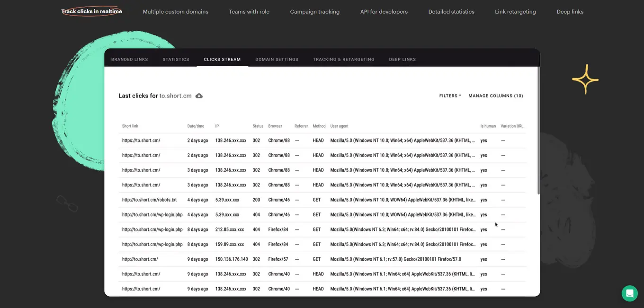The height and width of the screenshot is (308, 644).
Task: Open the API for developers link
Action: (384, 12)
